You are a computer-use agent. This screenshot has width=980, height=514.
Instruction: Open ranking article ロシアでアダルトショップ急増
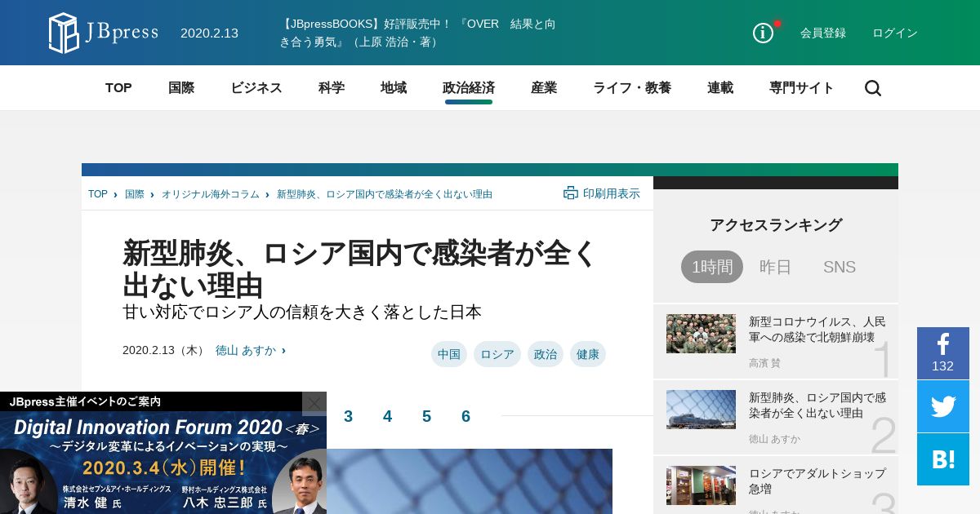[x=817, y=481]
